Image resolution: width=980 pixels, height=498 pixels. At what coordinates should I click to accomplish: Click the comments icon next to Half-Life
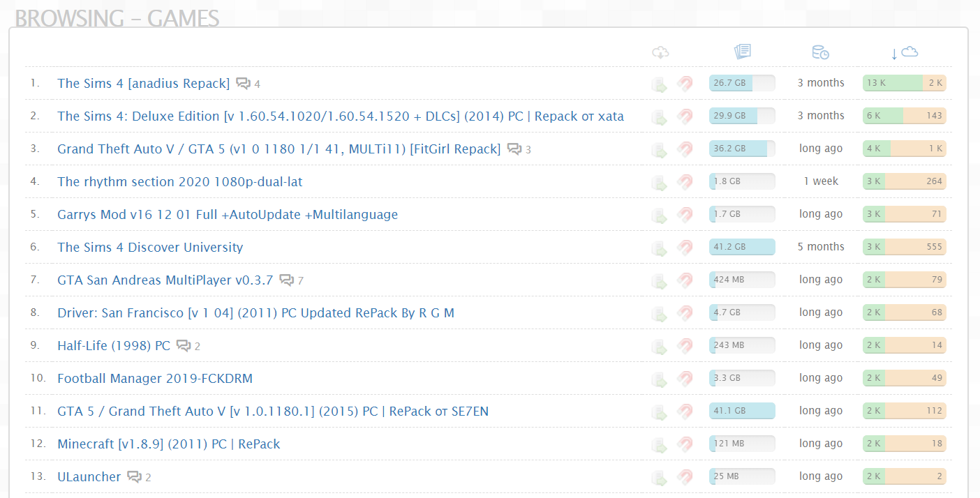click(x=184, y=346)
